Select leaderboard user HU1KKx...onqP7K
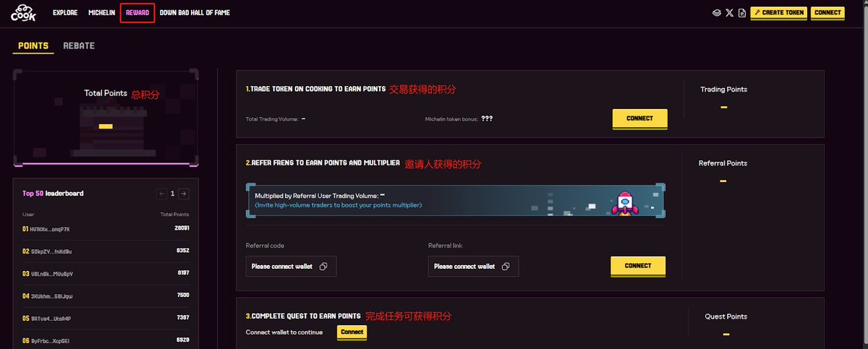 click(51, 229)
